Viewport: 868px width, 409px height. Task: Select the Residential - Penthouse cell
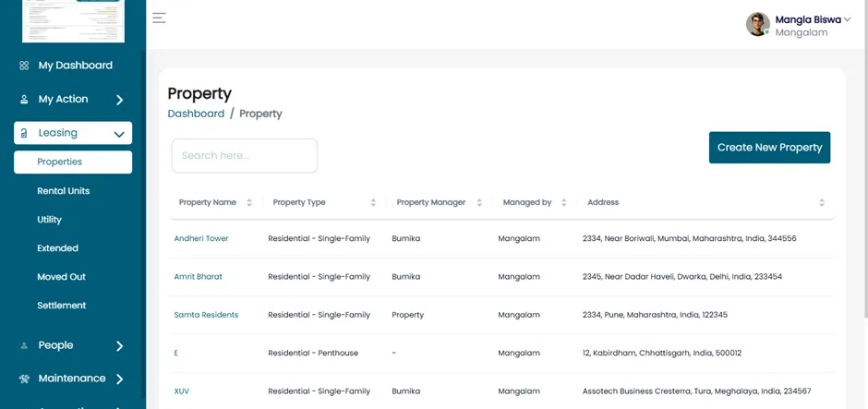313,353
